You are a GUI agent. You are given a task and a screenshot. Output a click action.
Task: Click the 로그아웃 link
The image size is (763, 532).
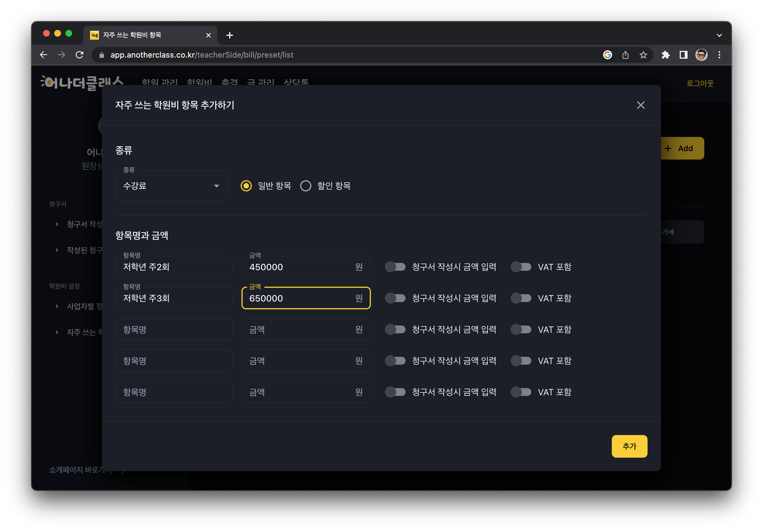click(700, 83)
